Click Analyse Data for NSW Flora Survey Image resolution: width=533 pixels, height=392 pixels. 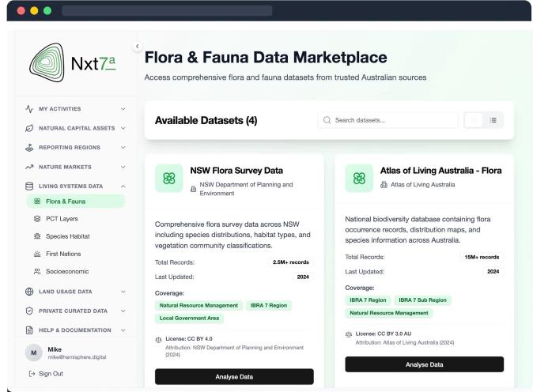click(x=234, y=377)
